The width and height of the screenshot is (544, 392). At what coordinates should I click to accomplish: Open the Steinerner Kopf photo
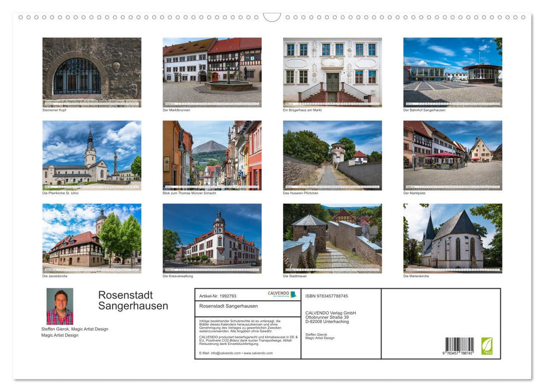(x=91, y=72)
